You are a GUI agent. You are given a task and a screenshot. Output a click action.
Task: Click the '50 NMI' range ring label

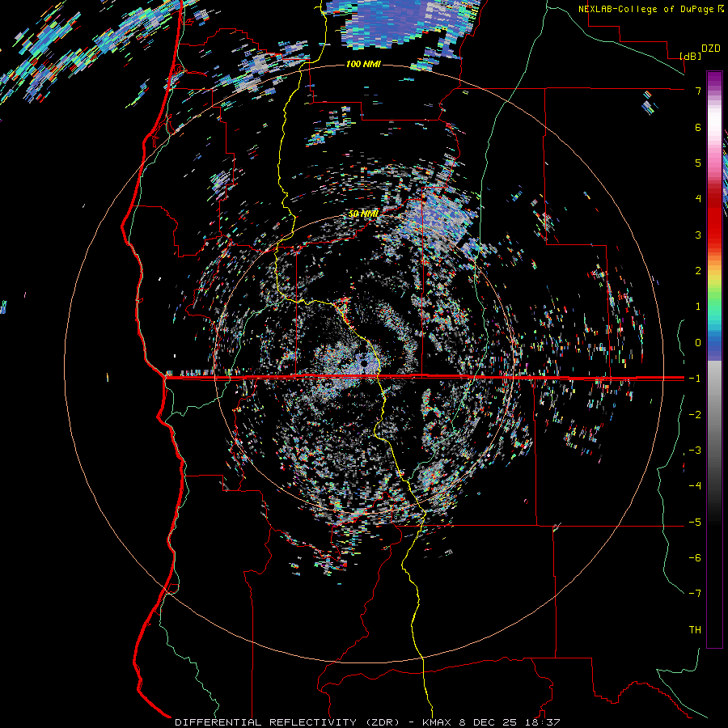(363, 214)
